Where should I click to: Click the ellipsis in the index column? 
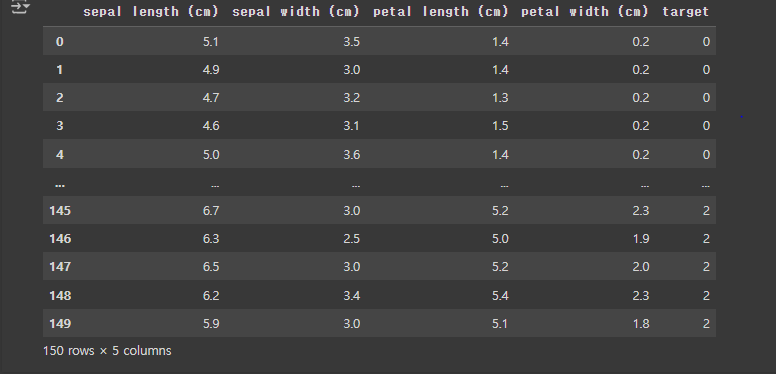[x=60, y=185]
